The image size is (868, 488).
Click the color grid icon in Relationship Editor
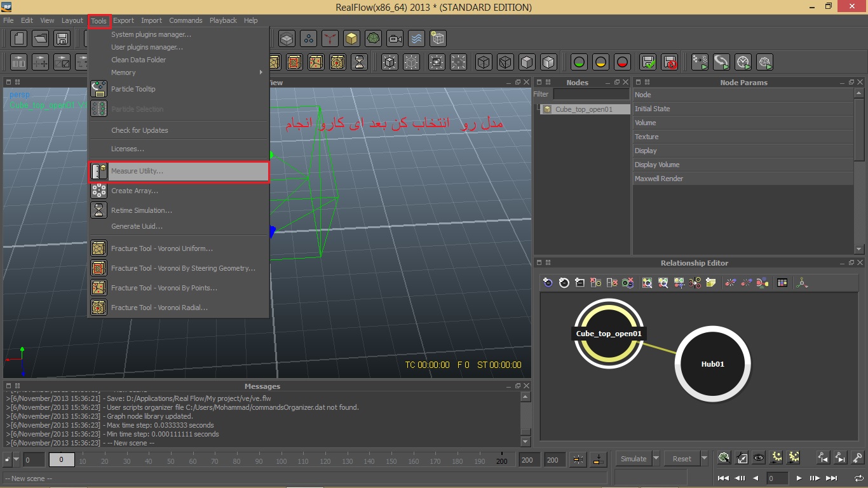pos(782,283)
